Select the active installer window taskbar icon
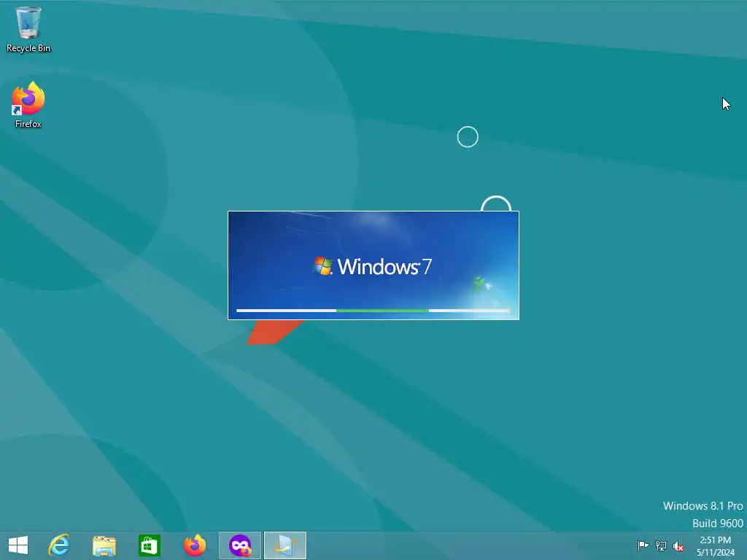This screenshot has height=560, width=747. coord(285,545)
